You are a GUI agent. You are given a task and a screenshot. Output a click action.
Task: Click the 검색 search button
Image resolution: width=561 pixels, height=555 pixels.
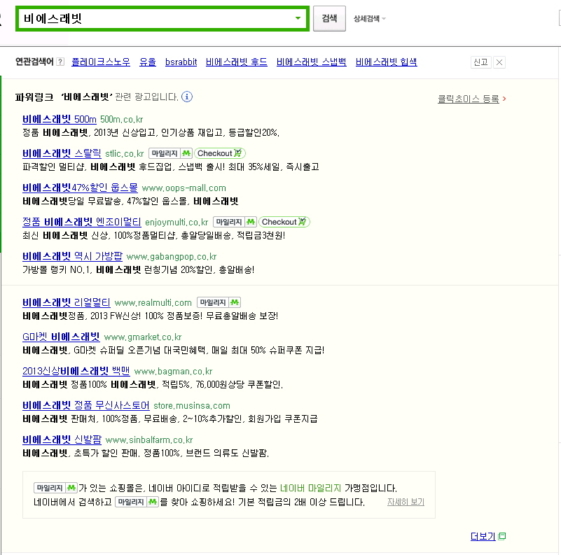[329, 19]
